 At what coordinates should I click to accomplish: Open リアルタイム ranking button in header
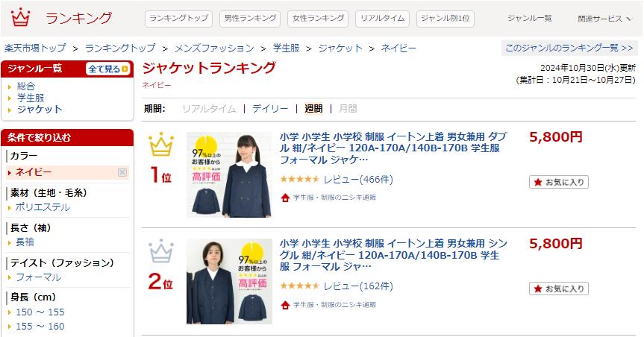[382, 19]
